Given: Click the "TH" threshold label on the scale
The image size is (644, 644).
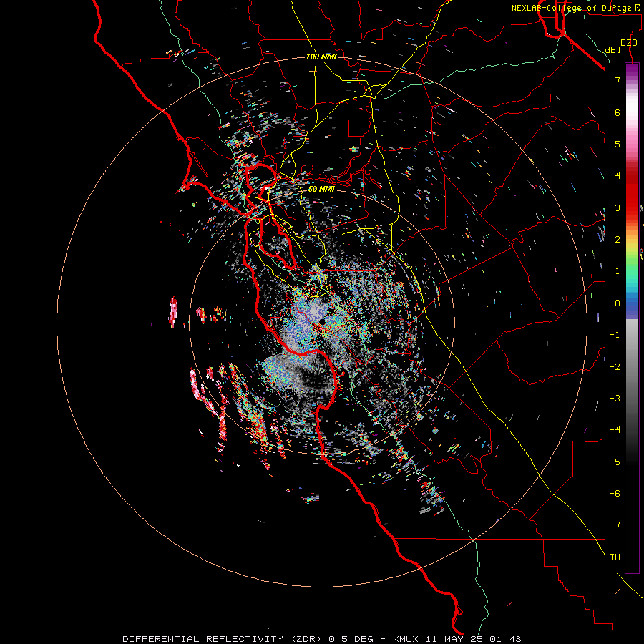Looking at the screenshot, I should 615,557.
